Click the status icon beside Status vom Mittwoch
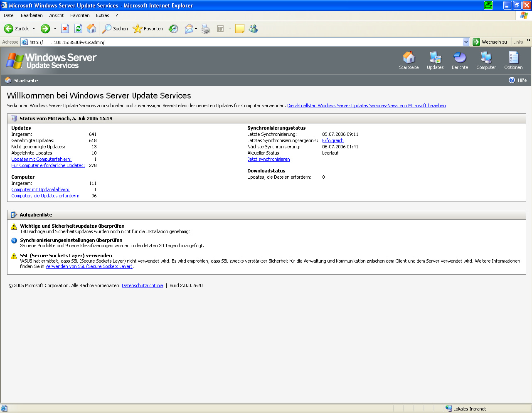The height and width of the screenshot is (413, 532). pos(14,118)
